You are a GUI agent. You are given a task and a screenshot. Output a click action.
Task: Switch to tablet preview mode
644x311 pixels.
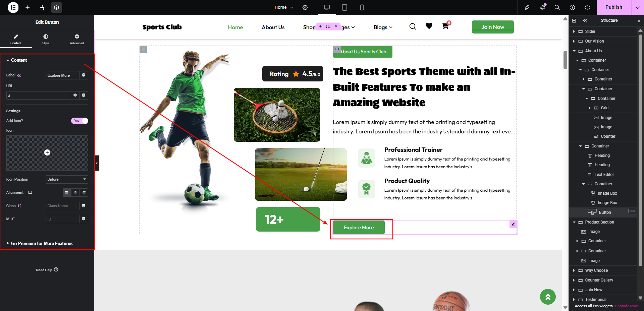(x=344, y=7)
